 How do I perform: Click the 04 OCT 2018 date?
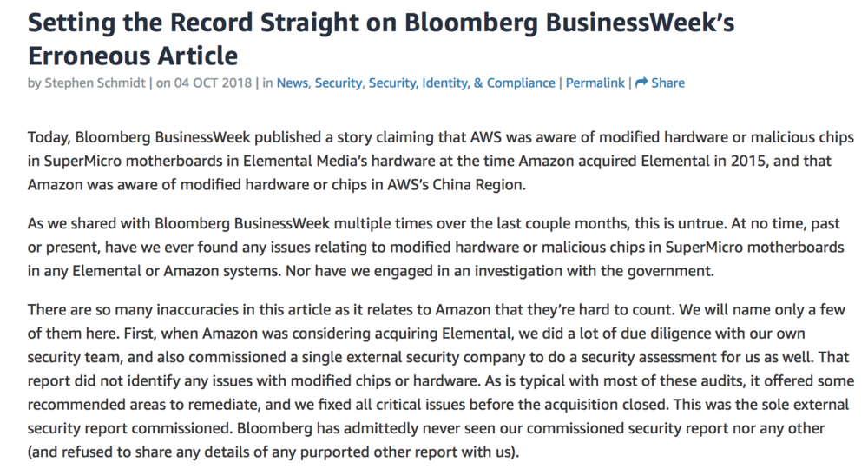[213, 83]
